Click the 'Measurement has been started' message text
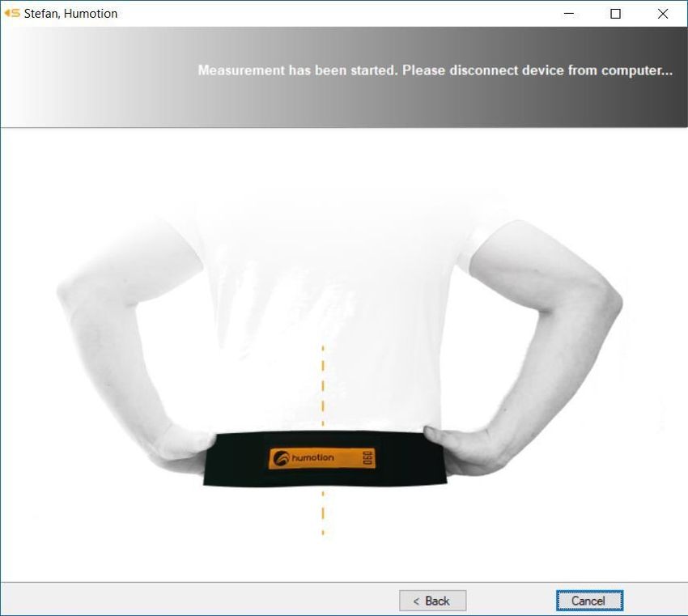Image resolution: width=688 pixels, height=616 pixels. click(435, 70)
